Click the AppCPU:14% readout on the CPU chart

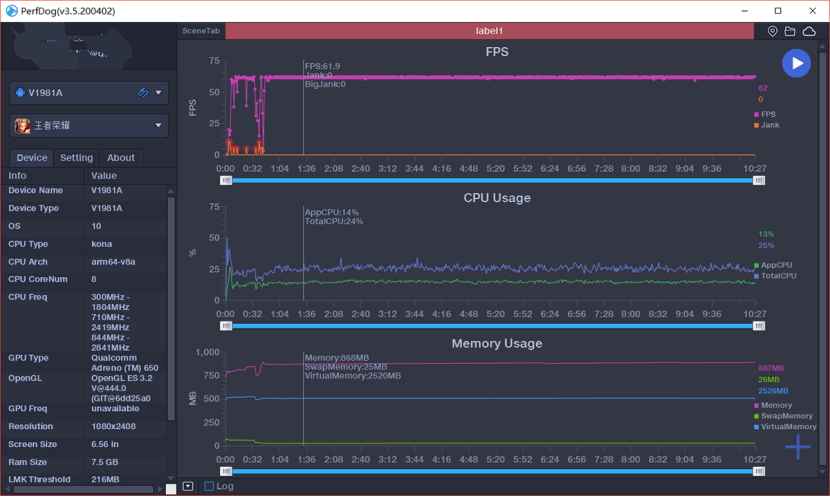tap(331, 212)
